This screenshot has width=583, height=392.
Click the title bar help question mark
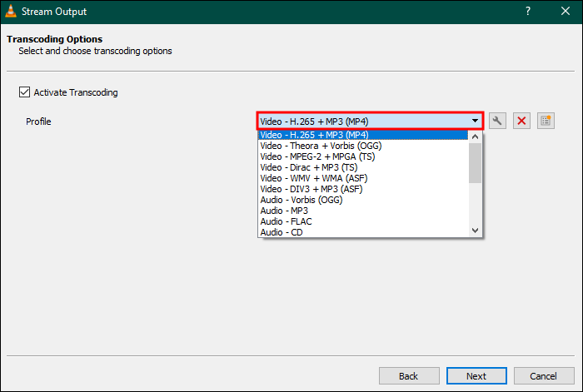[x=527, y=12]
